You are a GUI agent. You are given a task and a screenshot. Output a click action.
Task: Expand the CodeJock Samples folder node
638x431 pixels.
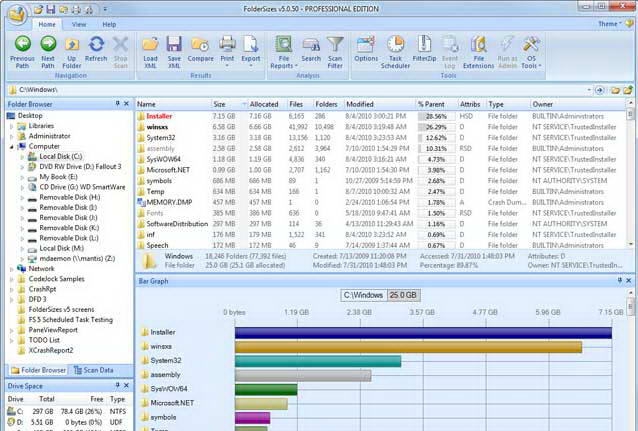[12, 279]
